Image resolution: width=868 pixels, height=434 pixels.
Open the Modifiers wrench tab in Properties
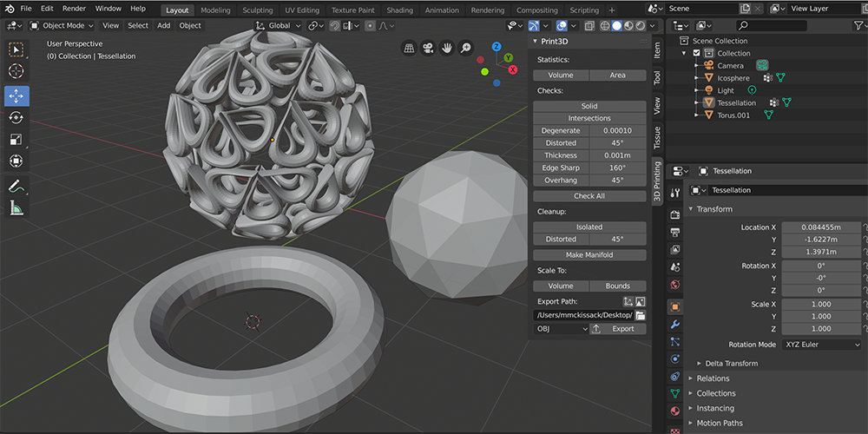pos(675,325)
